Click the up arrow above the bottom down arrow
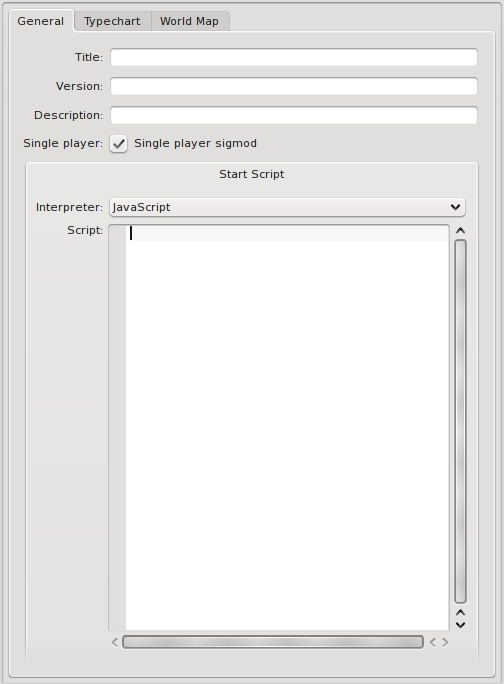The image size is (504, 684). [x=460, y=613]
